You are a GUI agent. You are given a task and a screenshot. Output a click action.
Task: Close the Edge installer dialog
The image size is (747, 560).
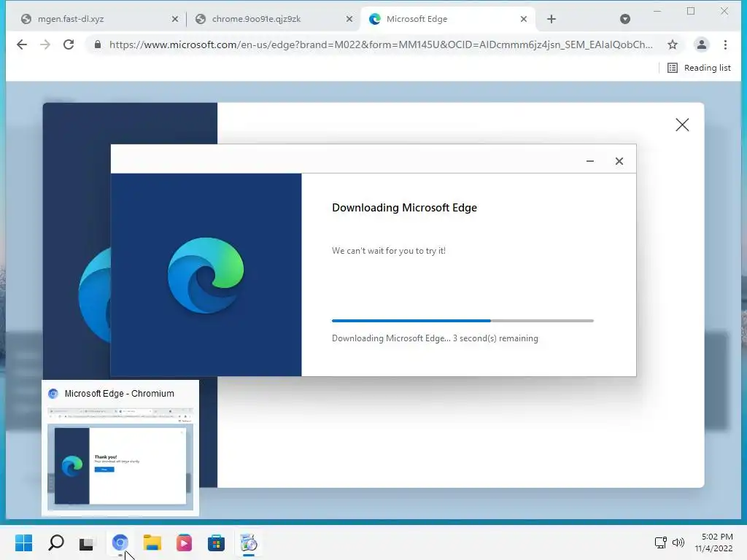[619, 161]
